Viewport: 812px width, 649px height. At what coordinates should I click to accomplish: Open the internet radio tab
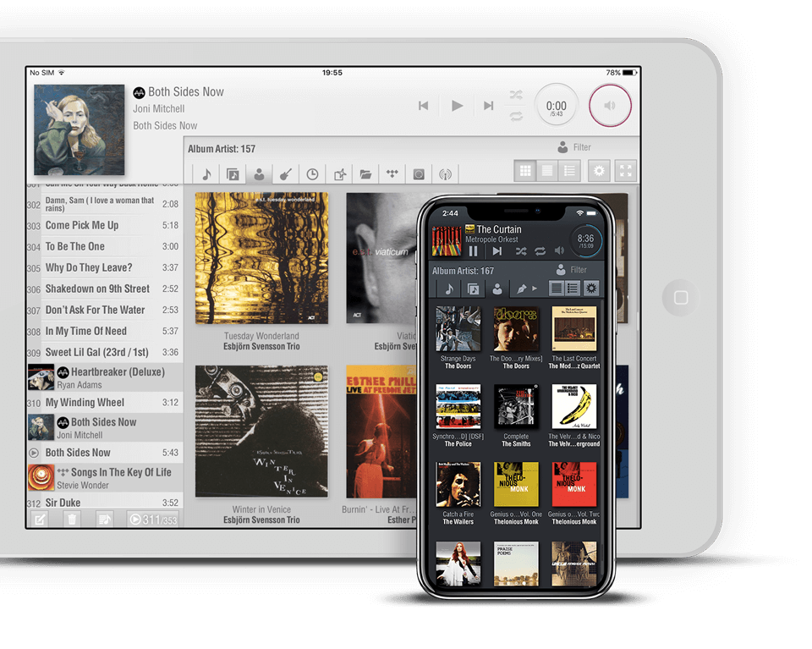click(445, 174)
